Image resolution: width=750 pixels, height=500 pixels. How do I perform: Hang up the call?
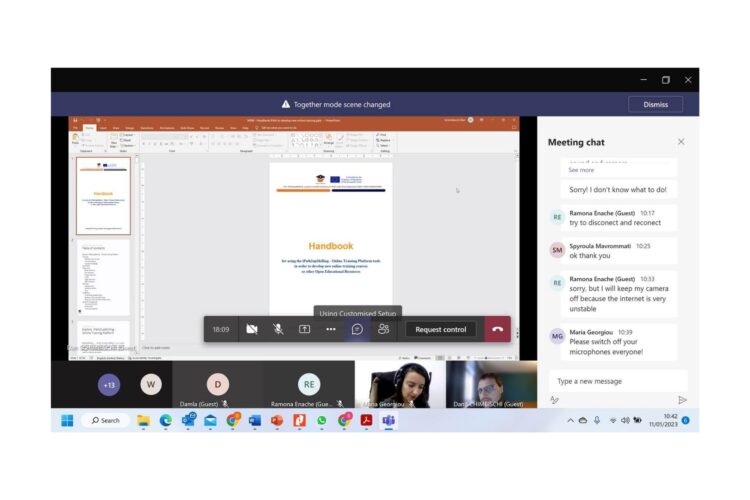pyautogui.click(x=497, y=329)
